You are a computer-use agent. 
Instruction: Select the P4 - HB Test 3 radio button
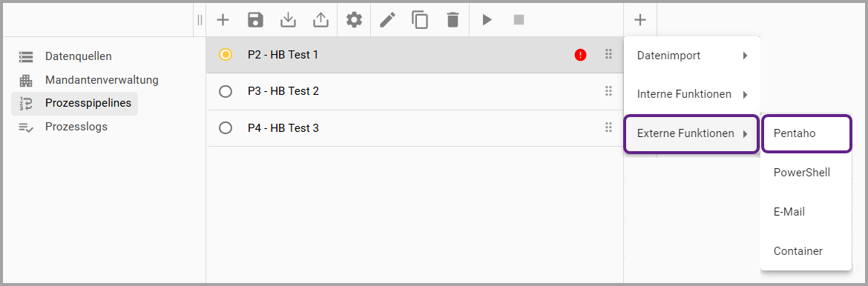[226, 128]
